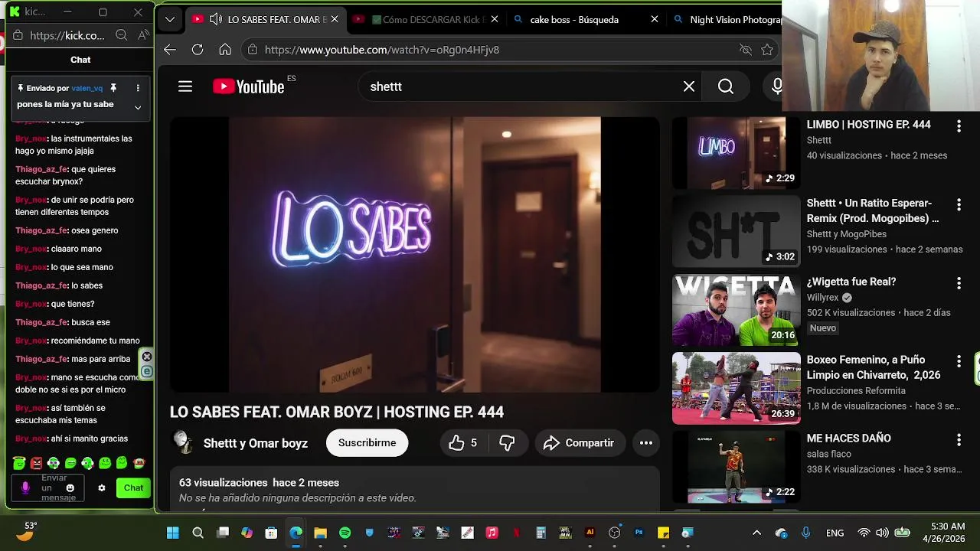Like the LO SABES video

463,443
